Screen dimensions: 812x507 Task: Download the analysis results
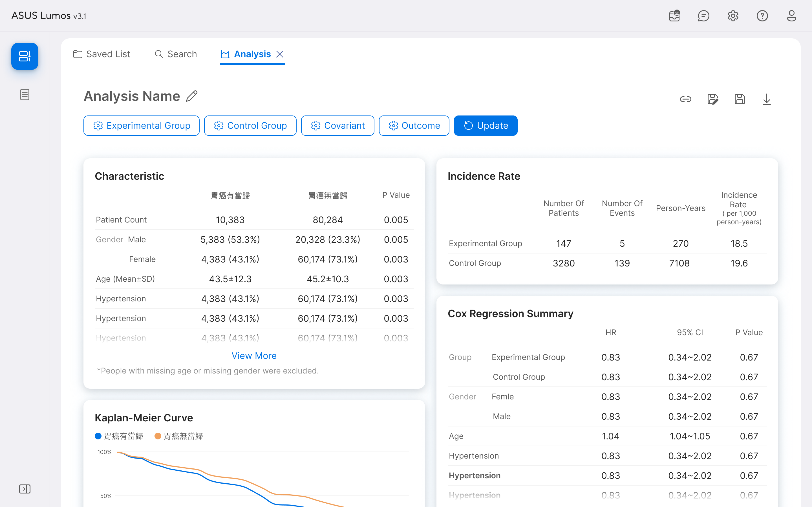(767, 99)
